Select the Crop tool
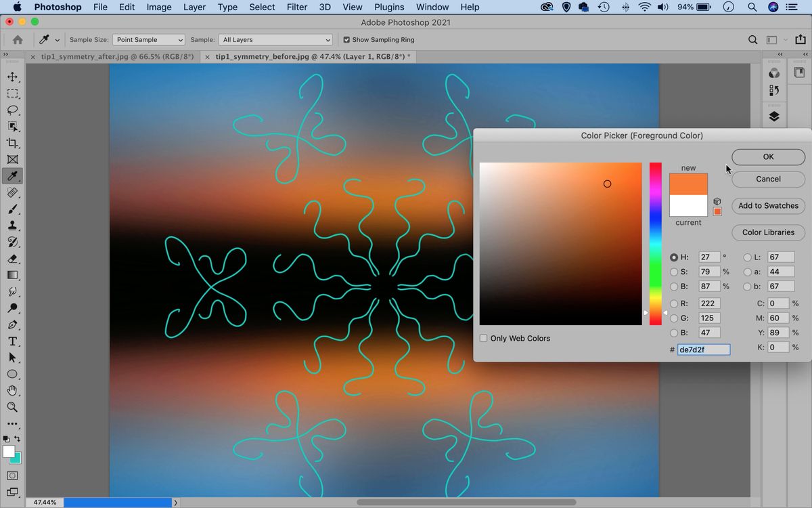Viewport: 812px width, 508px height. tap(12, 143)
